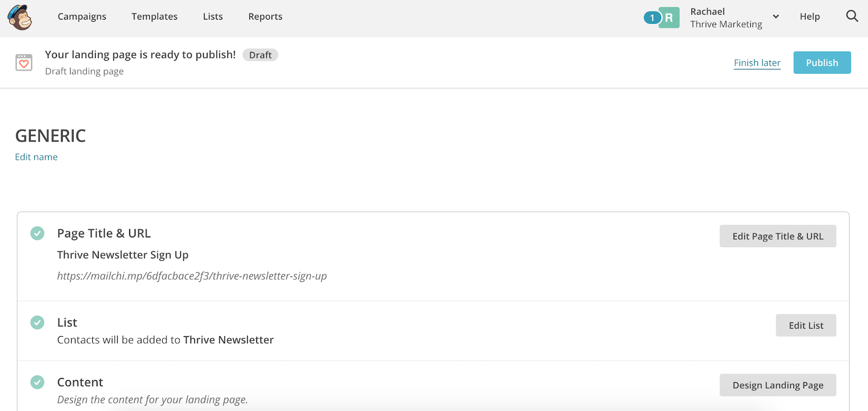Go to the Templates menu
The height and width of the screenshot is (411, 868).
(155, 16)
